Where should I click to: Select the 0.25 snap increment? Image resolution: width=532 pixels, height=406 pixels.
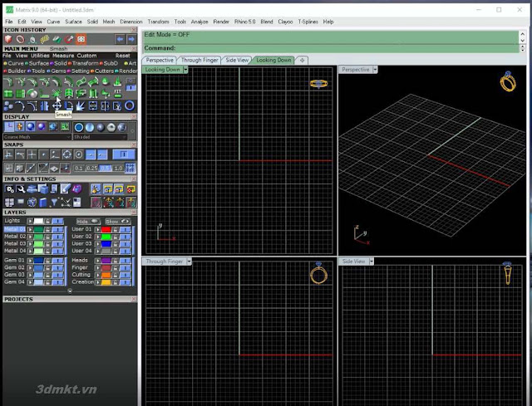tap(91, 168)
